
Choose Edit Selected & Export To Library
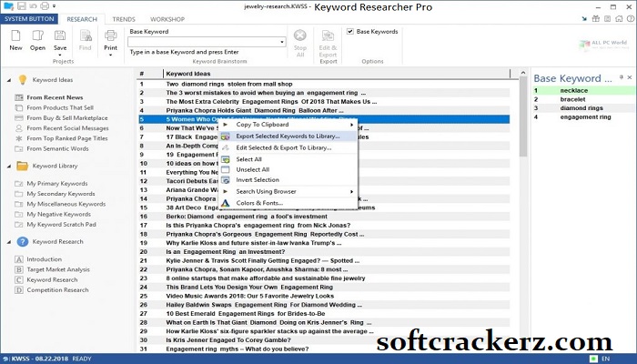284,147
